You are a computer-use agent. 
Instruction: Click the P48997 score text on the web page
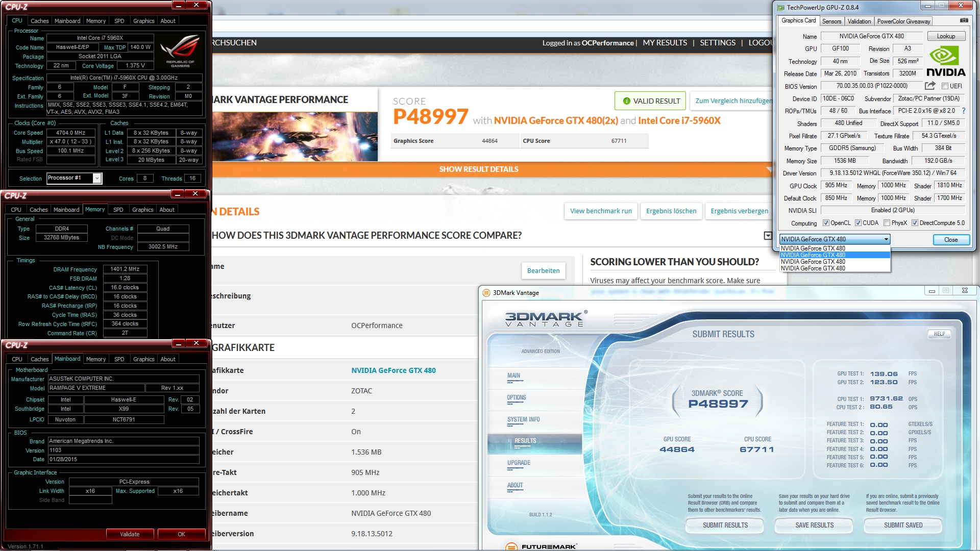tap(430, 117)
